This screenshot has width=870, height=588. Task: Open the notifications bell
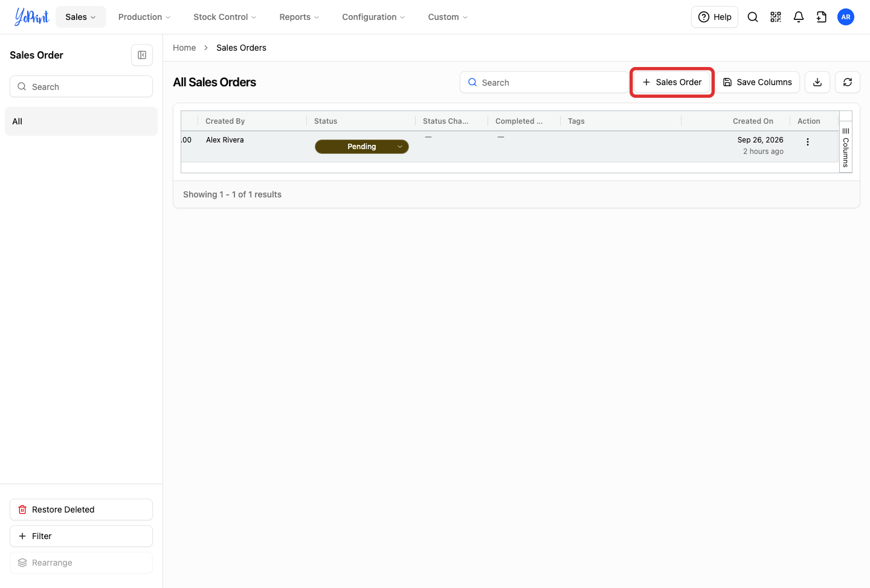(x=799, y=17)
